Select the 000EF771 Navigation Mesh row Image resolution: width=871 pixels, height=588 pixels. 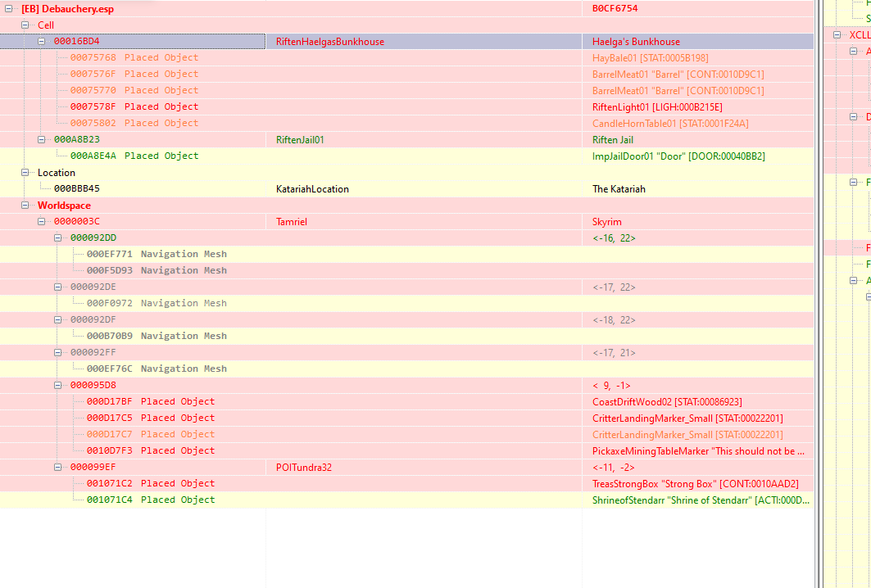(x=406, y=255)
